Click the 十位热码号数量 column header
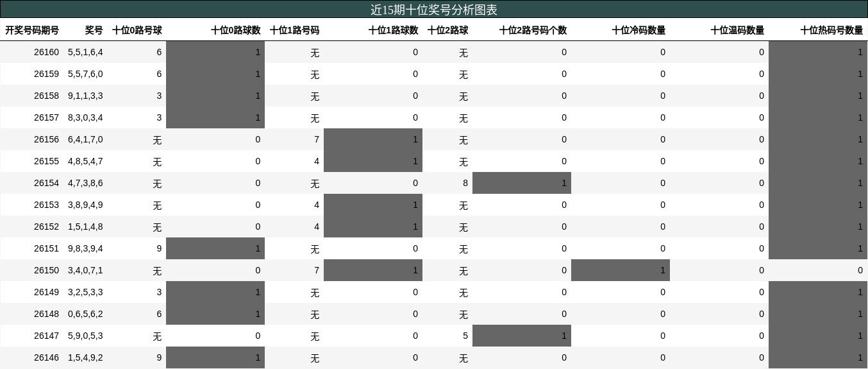 831,30
